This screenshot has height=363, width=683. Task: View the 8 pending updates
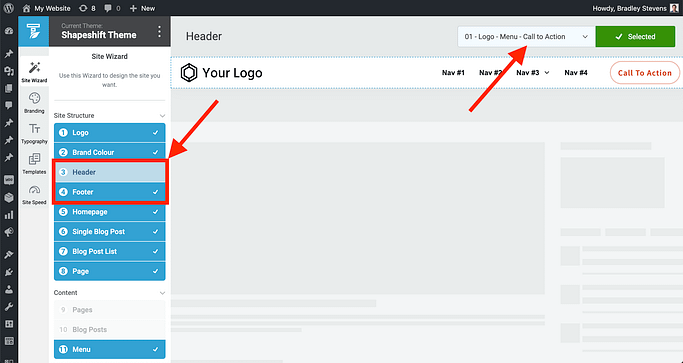87,8
